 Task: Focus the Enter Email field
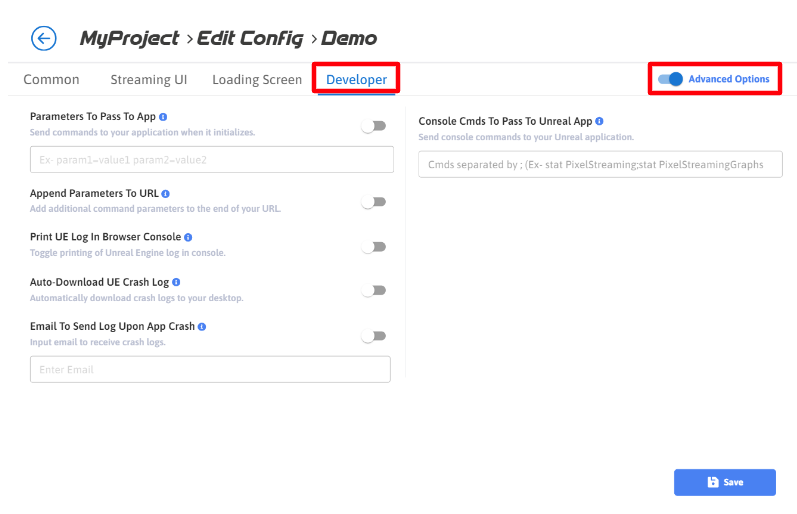tap(210, 370)
